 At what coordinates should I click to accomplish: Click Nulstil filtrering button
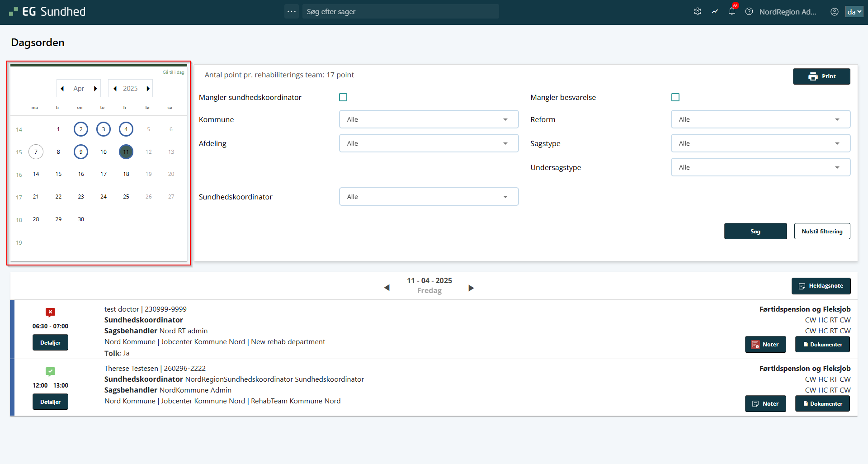tap(822, 231)
